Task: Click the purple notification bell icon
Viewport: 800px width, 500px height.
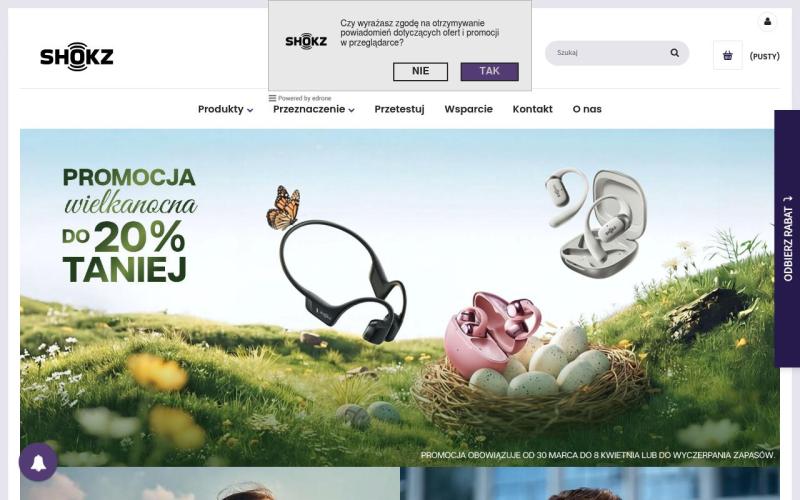Action: 38,462
